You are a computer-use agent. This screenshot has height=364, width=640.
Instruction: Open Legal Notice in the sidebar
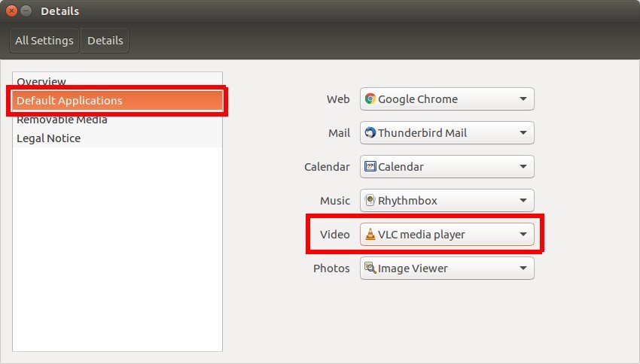pyautogui.click(x=117, y=138)
